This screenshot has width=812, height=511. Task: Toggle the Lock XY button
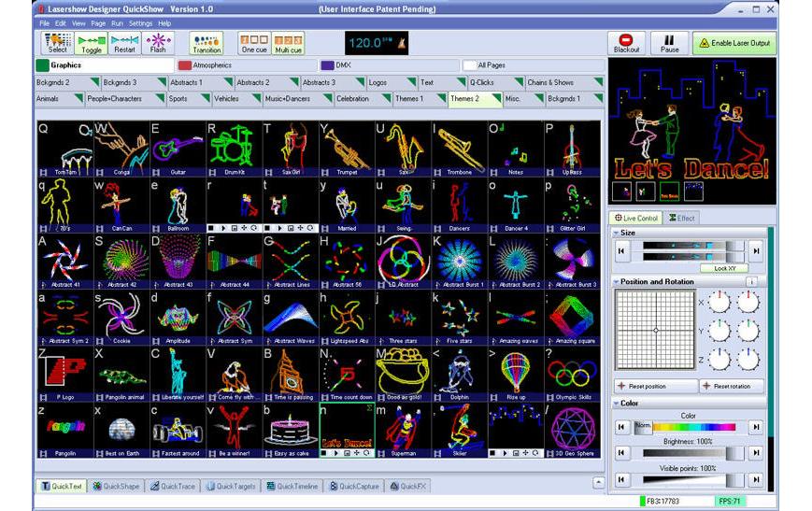click(724, 268)
